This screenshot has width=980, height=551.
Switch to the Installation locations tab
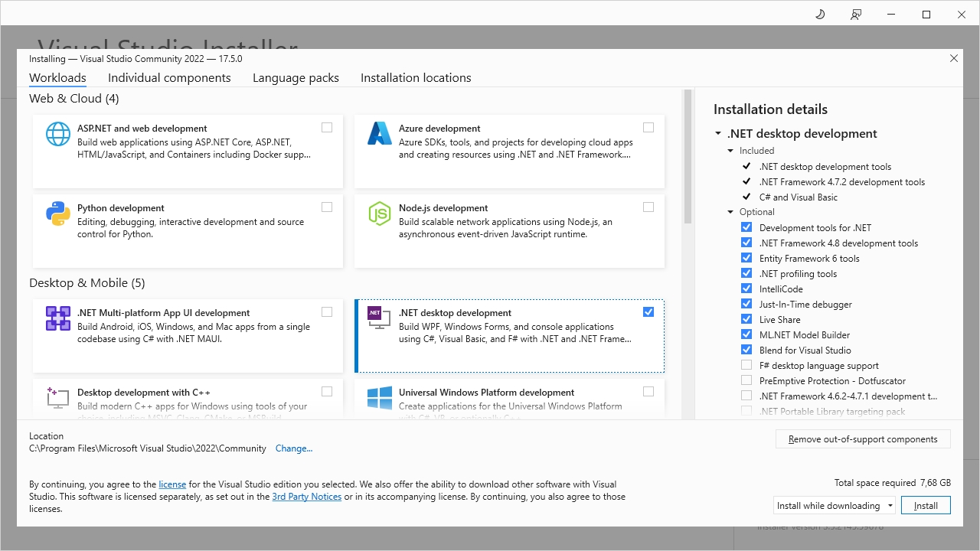coord(416,78)
